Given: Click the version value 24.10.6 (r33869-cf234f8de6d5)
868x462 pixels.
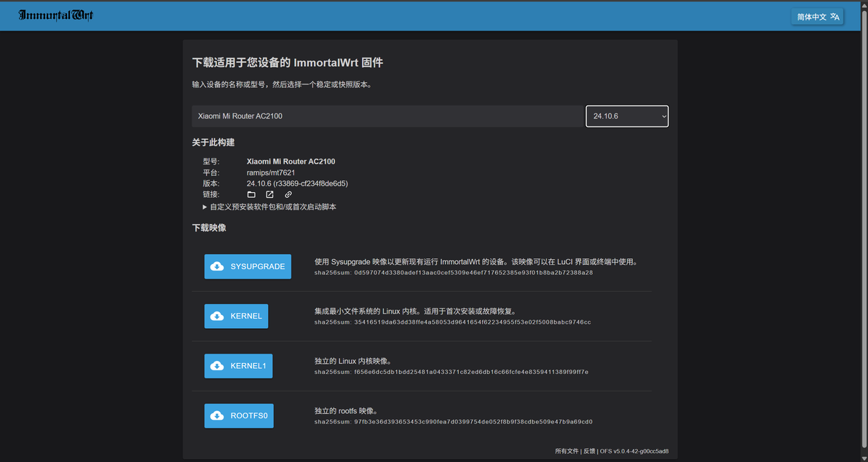Looking at the screenshot, I should pos(297,183).
